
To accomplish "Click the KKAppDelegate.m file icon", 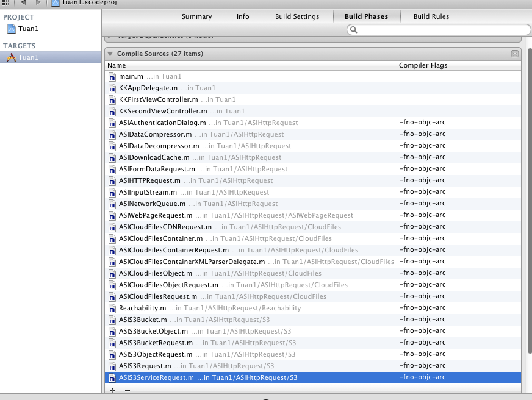I will click(x=112, y=88).
